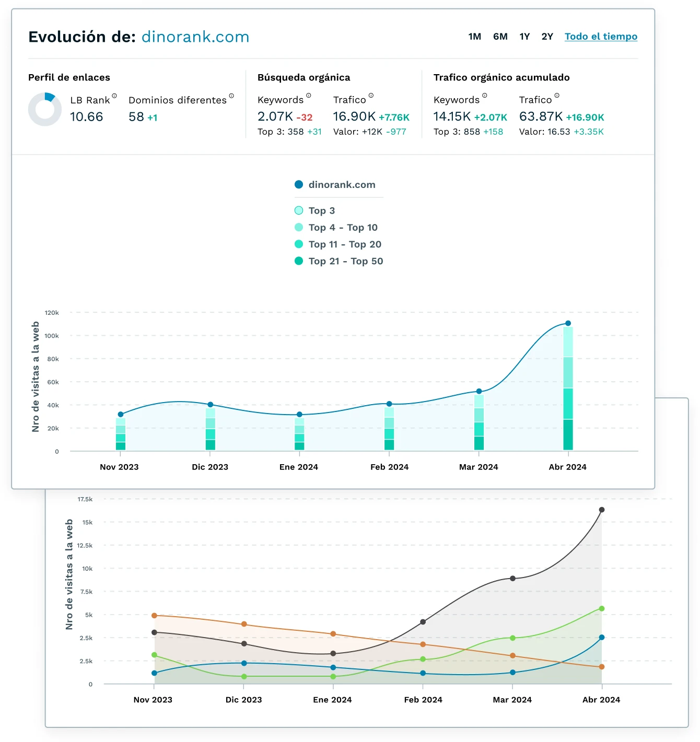Click the Todo el tiempo link
The height and width of the screenshot is (742, 700).
tap(601, 37)
